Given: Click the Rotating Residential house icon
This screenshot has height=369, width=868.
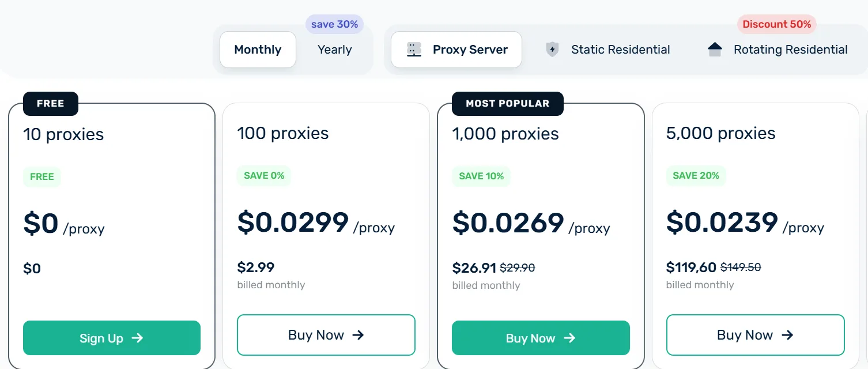Looking at the screenshot, I should [715, 50].
